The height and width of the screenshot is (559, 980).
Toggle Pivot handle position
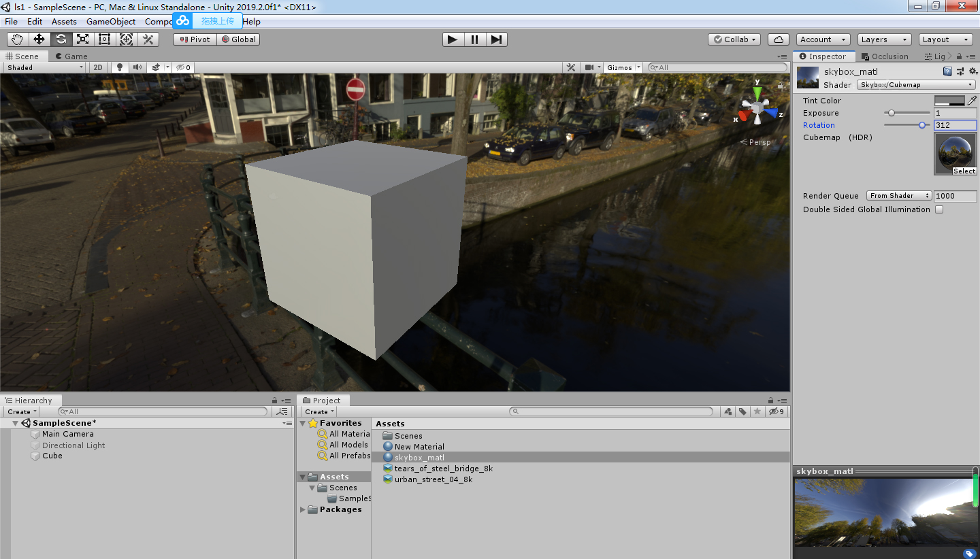point(195,39)
